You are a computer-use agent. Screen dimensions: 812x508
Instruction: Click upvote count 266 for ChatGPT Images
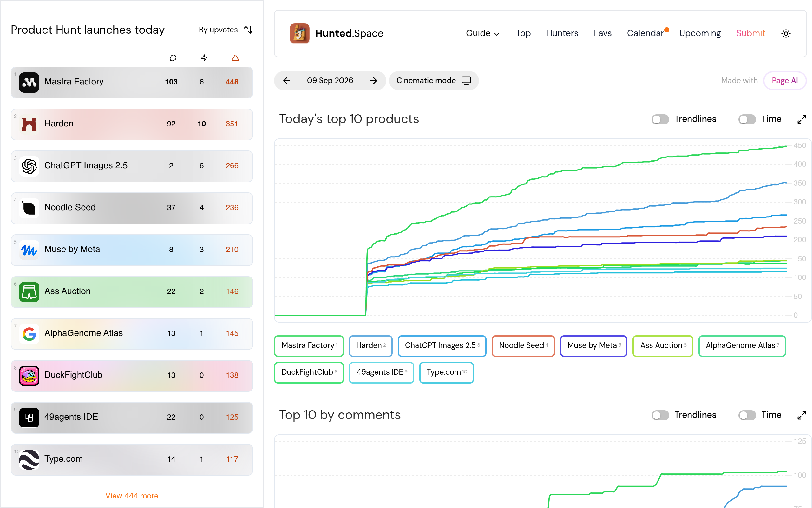(232, 166)
